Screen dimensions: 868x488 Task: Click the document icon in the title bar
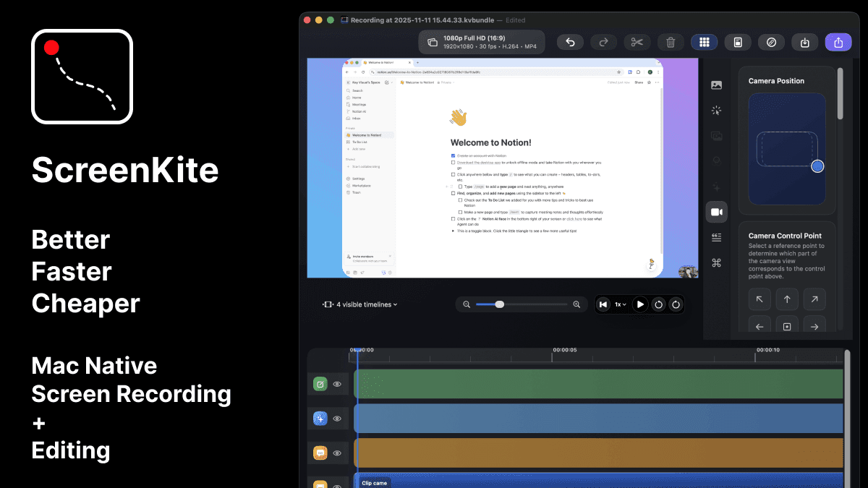pos(344,20)
